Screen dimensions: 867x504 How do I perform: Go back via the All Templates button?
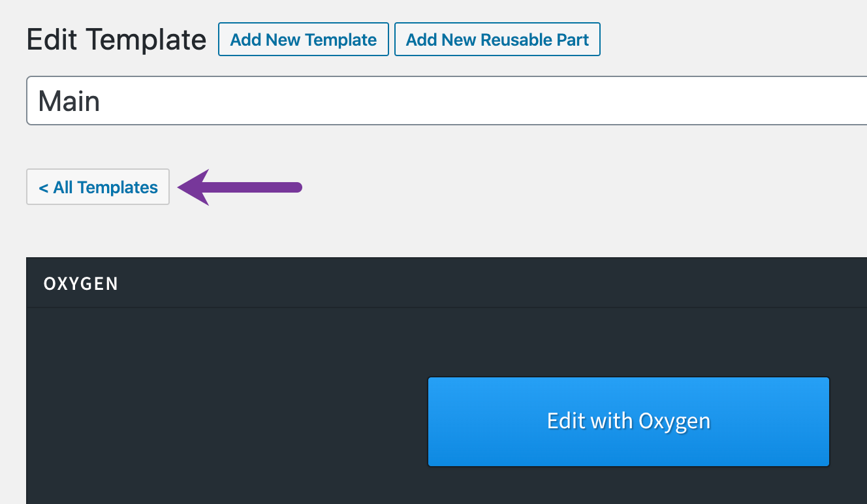pyautogui.click(x=98, y=187)
